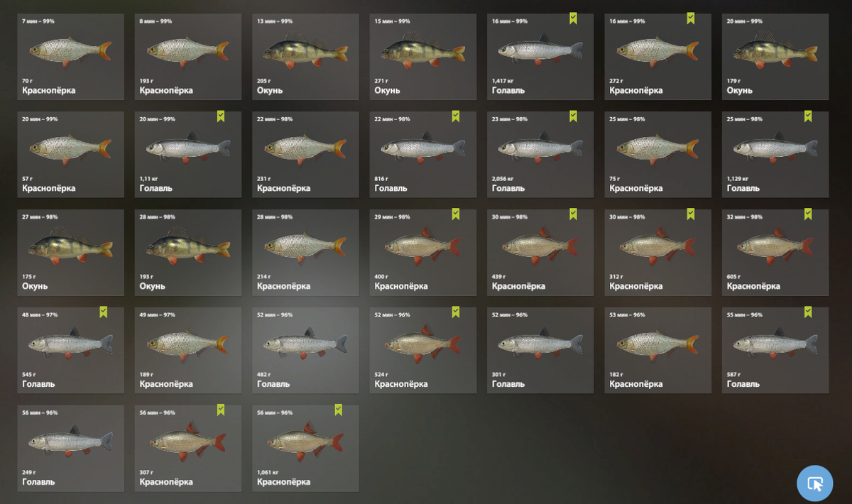The image size is (852, 504).
Task: Click the trophy badge on the 1,11 кг Голавль card
Action: [x=221, y=116]
